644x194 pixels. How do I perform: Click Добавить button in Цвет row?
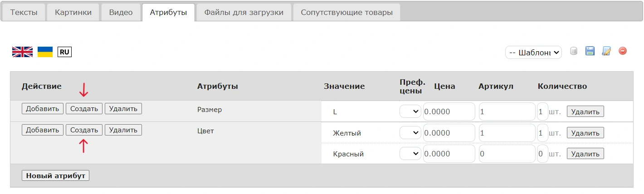42,130
